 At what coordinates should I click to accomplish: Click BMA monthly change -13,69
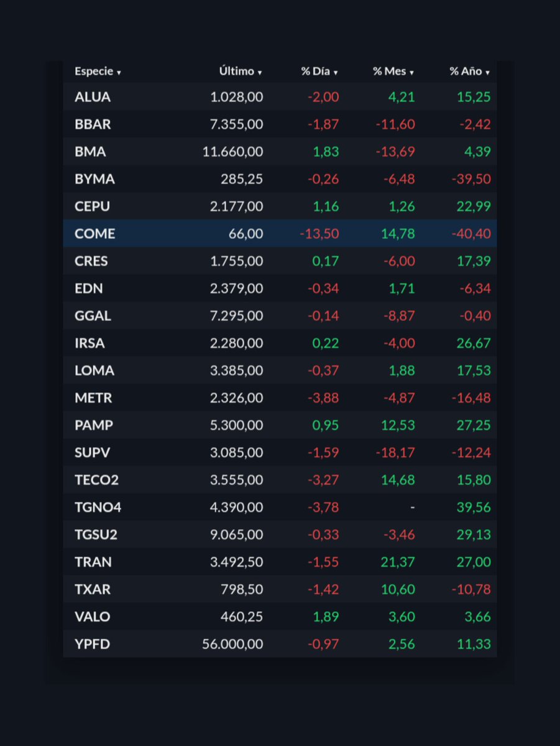(395, 152)
